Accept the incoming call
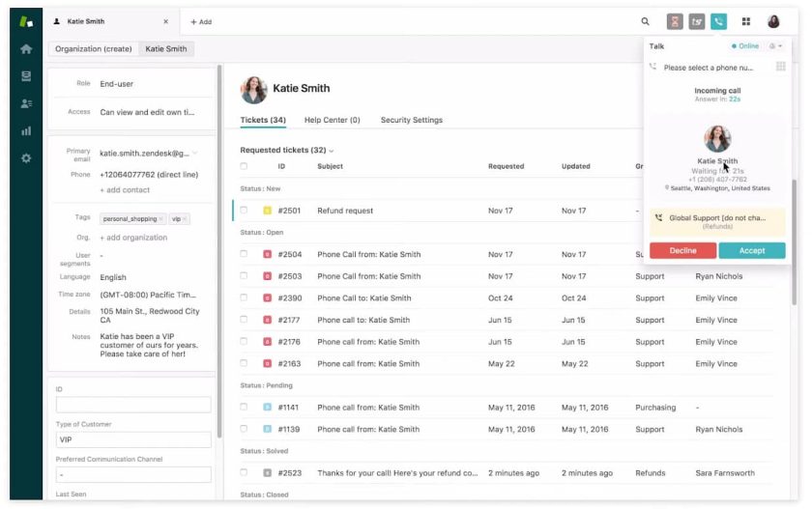Image resolution: width=812 pixels, height=509 pixels. pos(752,250)
